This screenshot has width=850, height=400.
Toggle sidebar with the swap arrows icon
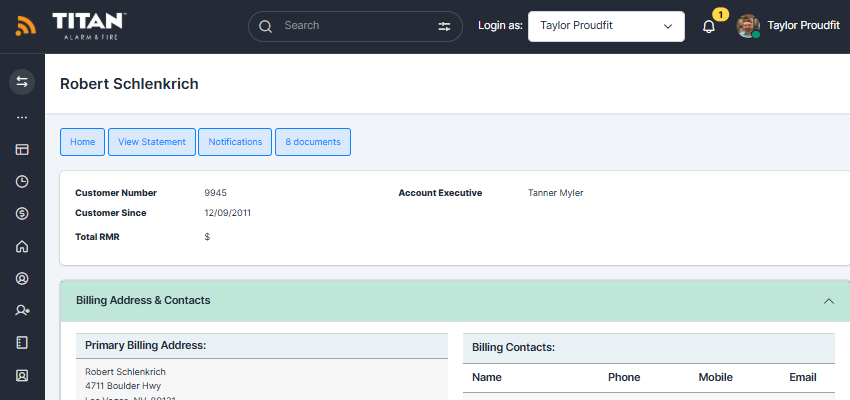pyautogui.click(x=22, y=82)
